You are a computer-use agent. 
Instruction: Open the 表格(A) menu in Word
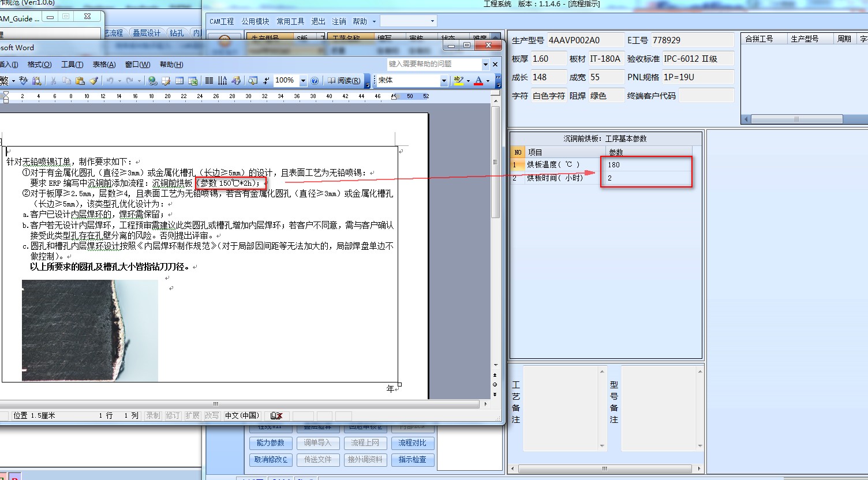click(104, 64)
